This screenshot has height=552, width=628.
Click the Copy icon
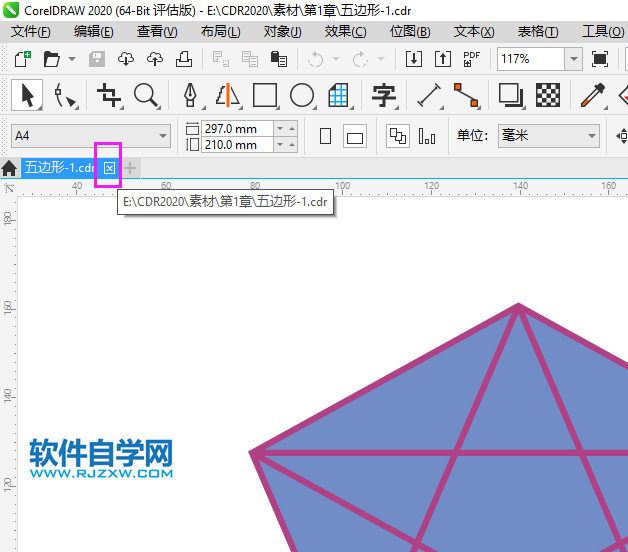(250, 59)
